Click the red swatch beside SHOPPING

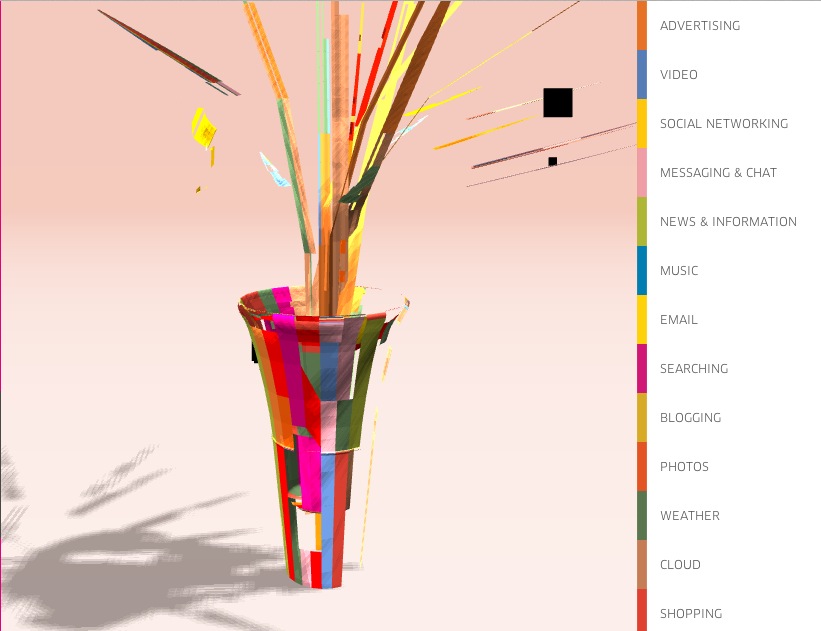[x=641, y=610]
